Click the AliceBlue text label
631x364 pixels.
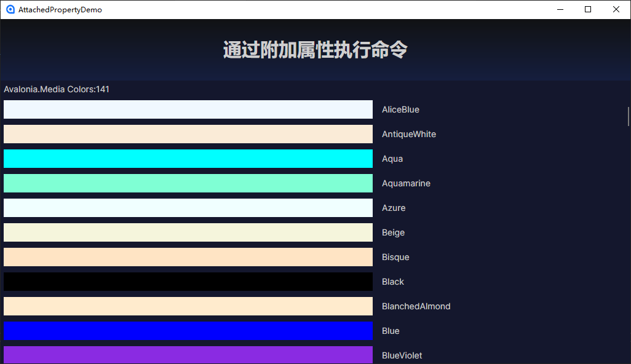click(x=400, y=109)
